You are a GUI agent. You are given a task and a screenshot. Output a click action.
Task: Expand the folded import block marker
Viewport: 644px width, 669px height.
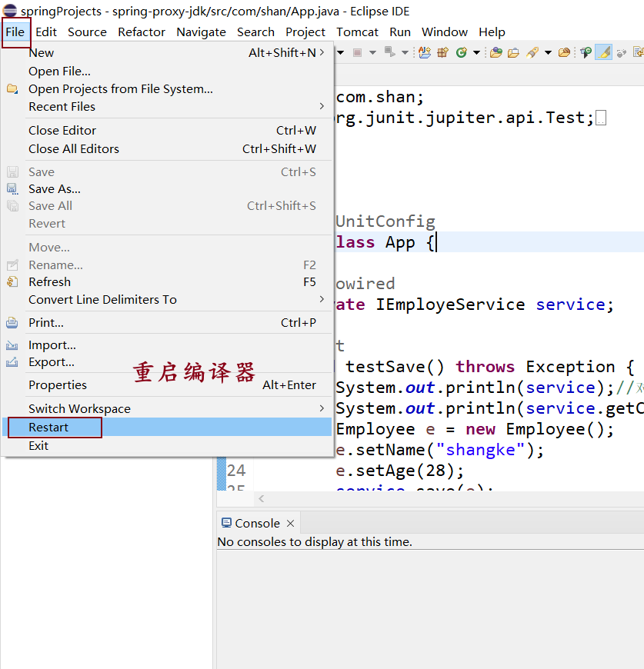click(x=601, y=118)
